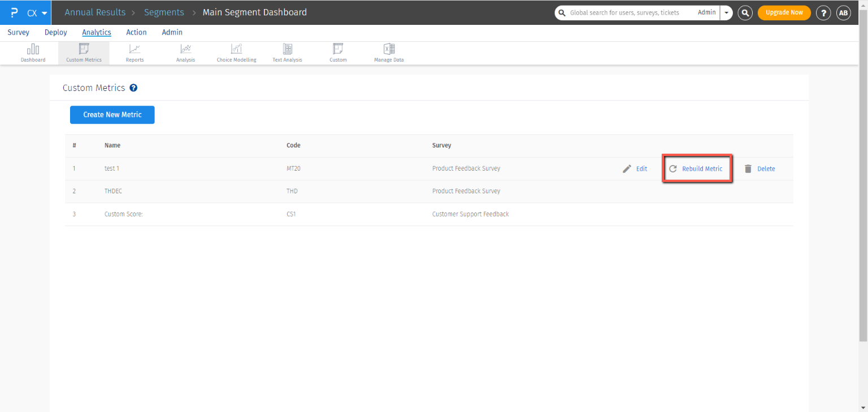
Task: Open the Manage Data spreadsheet icon
Action: (x=389, y=49)
